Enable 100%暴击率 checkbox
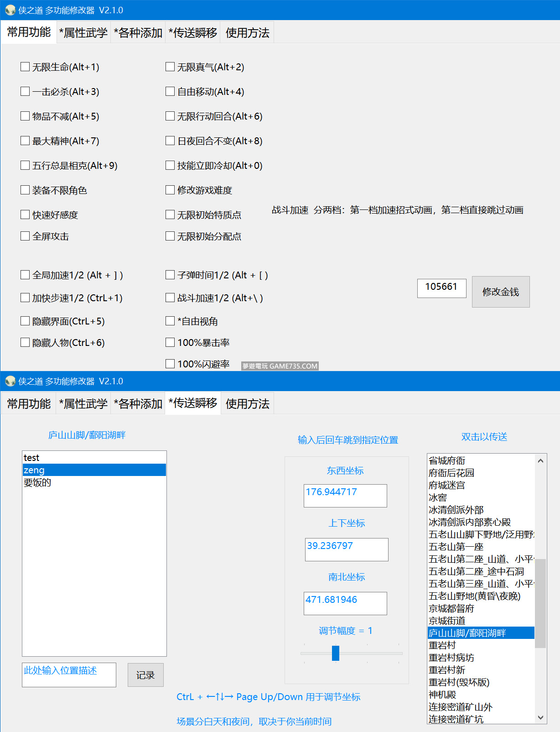The width and height of the screenshot is (560, 732). pyautogui.click(x=170, y=342)
